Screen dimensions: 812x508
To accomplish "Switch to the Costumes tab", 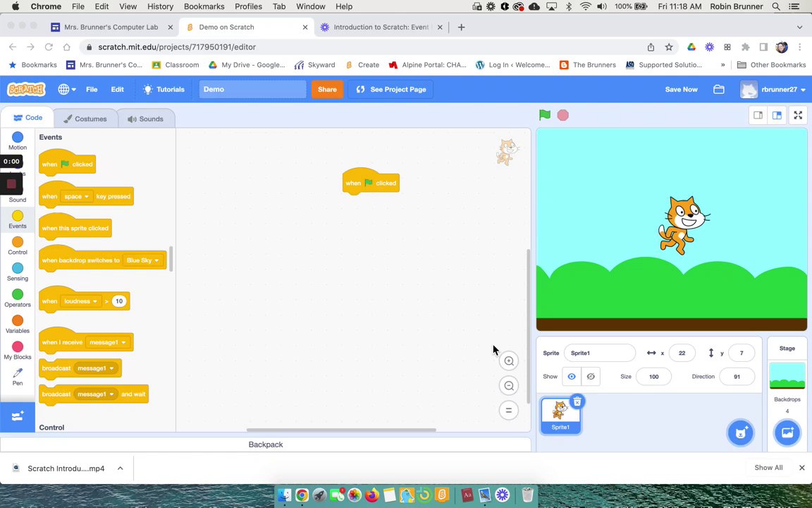I will pyautogui.click(x=85, y=119).
